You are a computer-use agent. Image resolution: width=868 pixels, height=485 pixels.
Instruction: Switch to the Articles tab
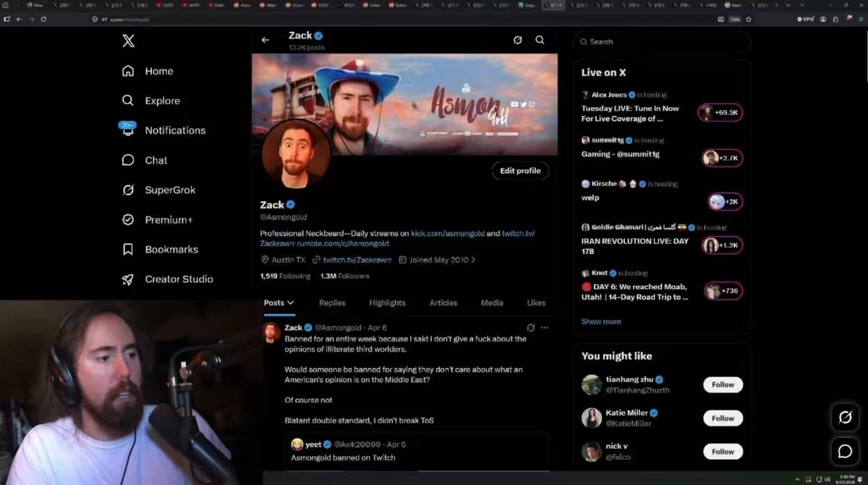pyautogui.click(x=443, y=303)
